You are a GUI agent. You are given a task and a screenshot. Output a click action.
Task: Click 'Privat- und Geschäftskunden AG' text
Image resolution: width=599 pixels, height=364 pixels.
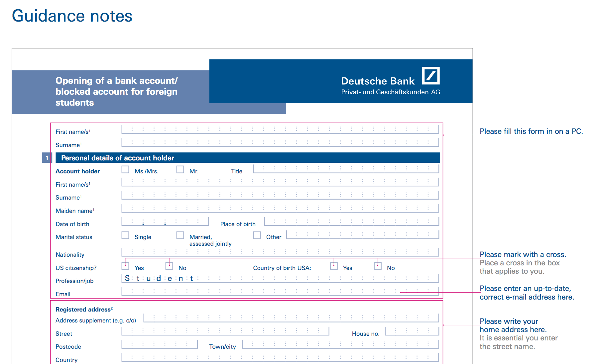pos(391,92)
